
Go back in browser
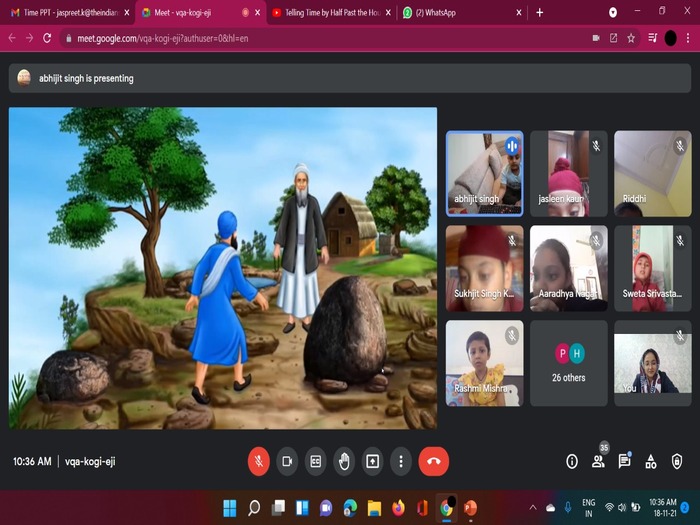[x=12, y=38]
